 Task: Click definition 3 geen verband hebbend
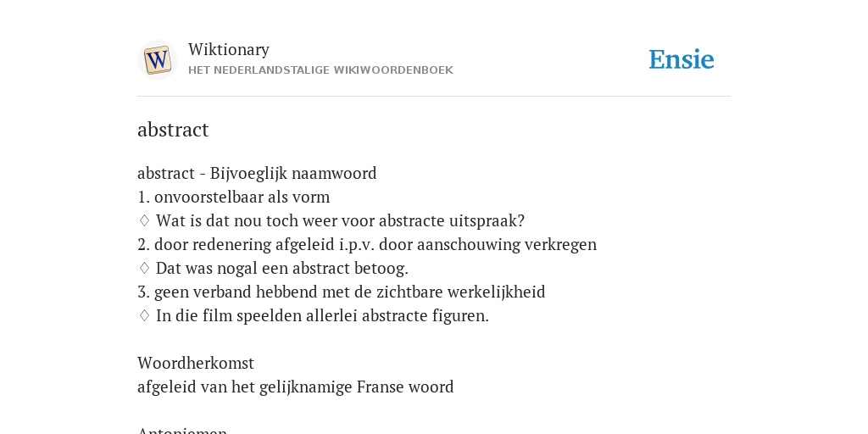pos(342,292)
